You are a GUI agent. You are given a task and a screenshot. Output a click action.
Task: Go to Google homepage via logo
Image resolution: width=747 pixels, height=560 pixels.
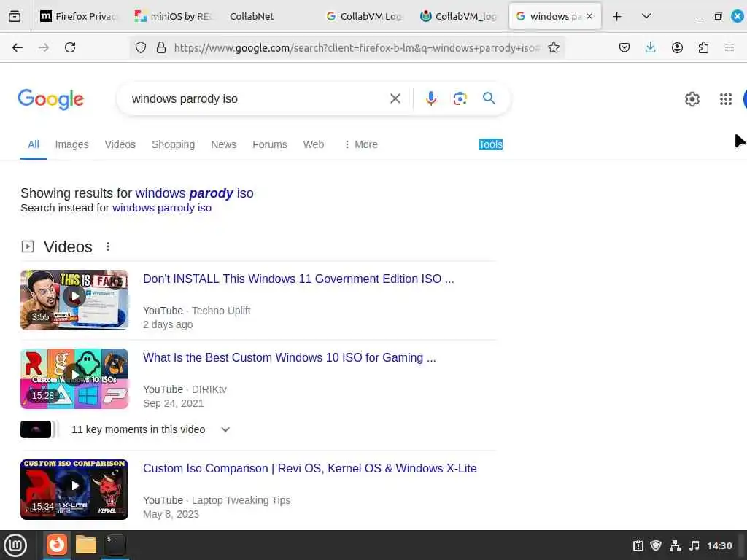[x=50, y=99]
